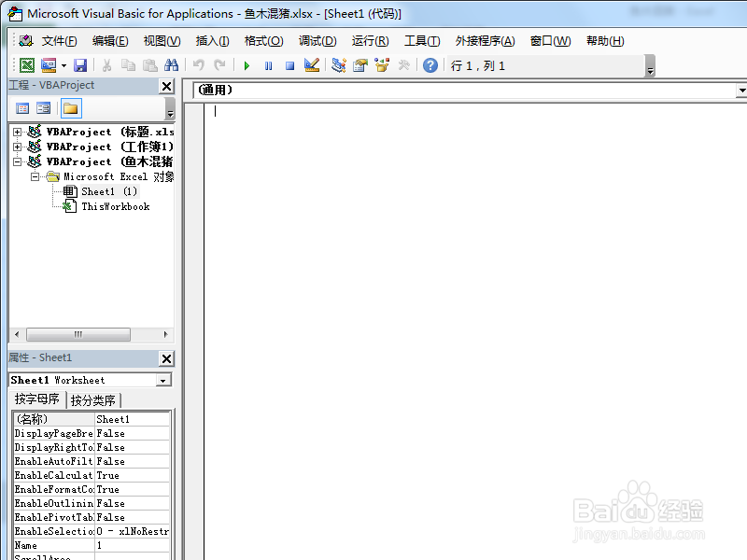
Task: Select the (名称) property value Sheet1
Action: [x=132, y=419]
